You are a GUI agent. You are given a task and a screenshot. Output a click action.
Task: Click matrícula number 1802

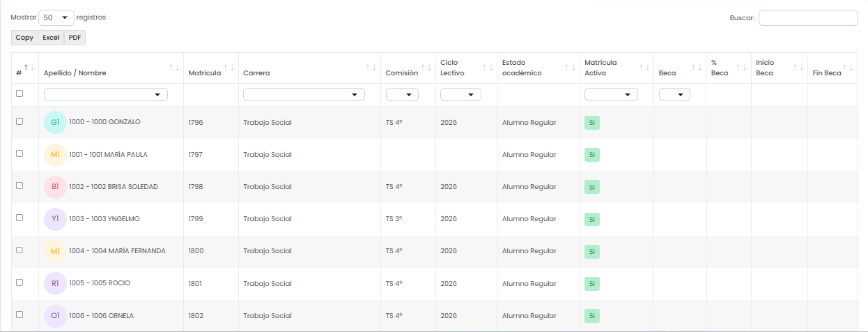196,316
